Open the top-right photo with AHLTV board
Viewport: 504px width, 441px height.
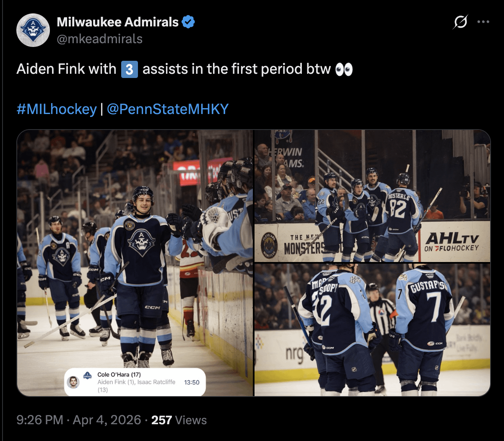(x=372, y=196)
